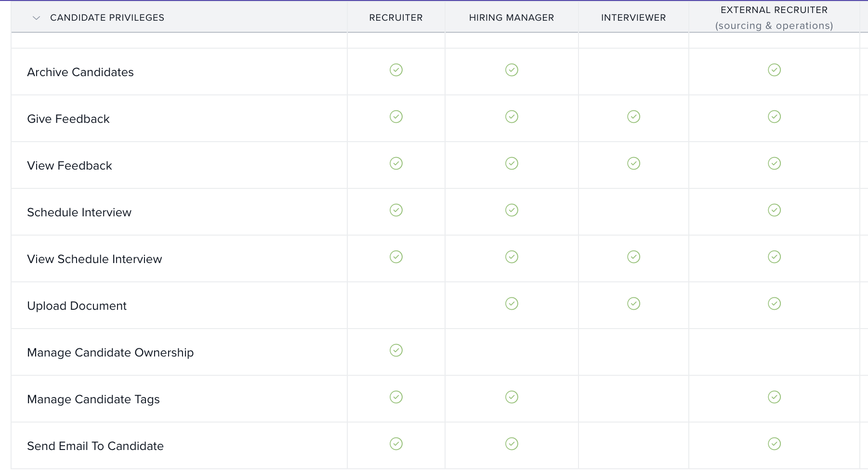Click Recruiter checkmark for Manage Candidate Ownership

(x=396, y=350)
